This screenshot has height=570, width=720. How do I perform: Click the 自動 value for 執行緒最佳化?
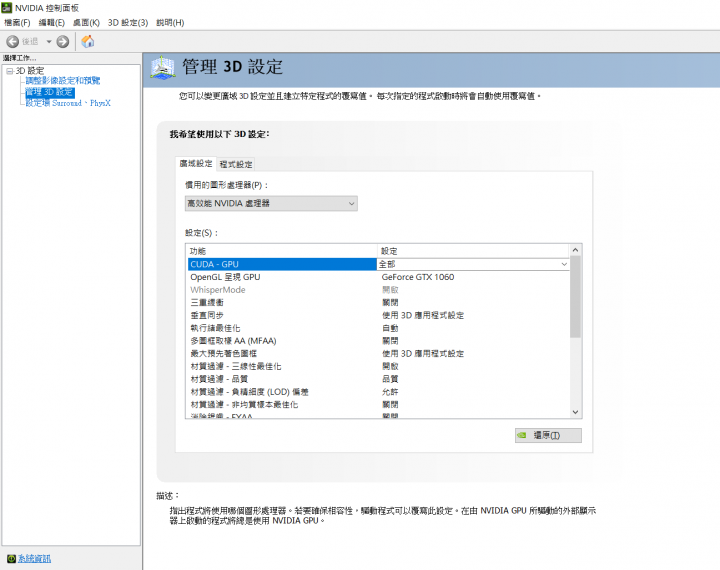pos(390,328)
